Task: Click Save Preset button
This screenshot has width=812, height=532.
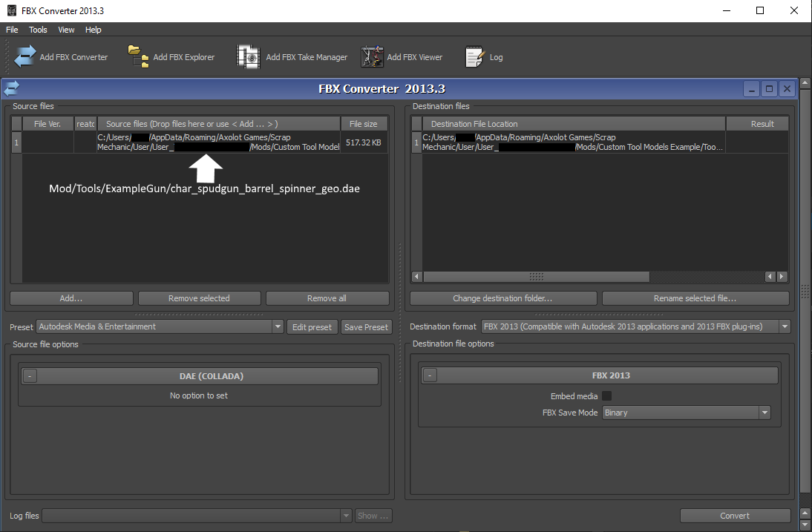Action: [x=366, y=327]
